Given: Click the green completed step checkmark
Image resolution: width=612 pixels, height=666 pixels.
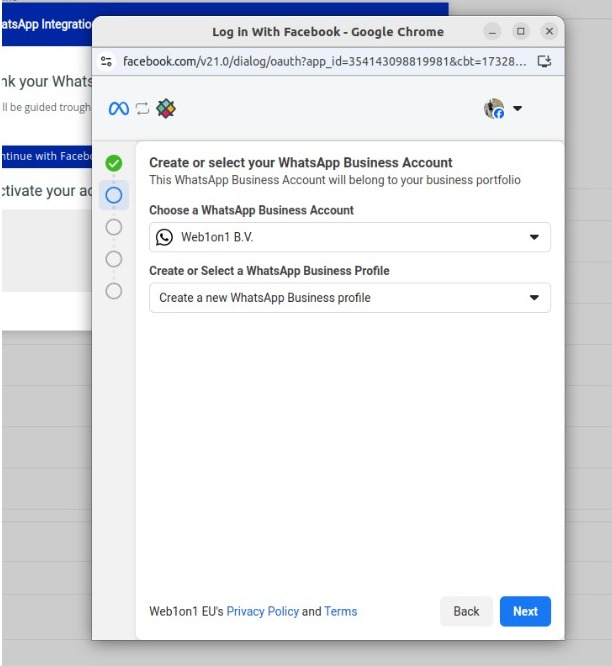Looking at the screenshot, I should coord(114,163).
